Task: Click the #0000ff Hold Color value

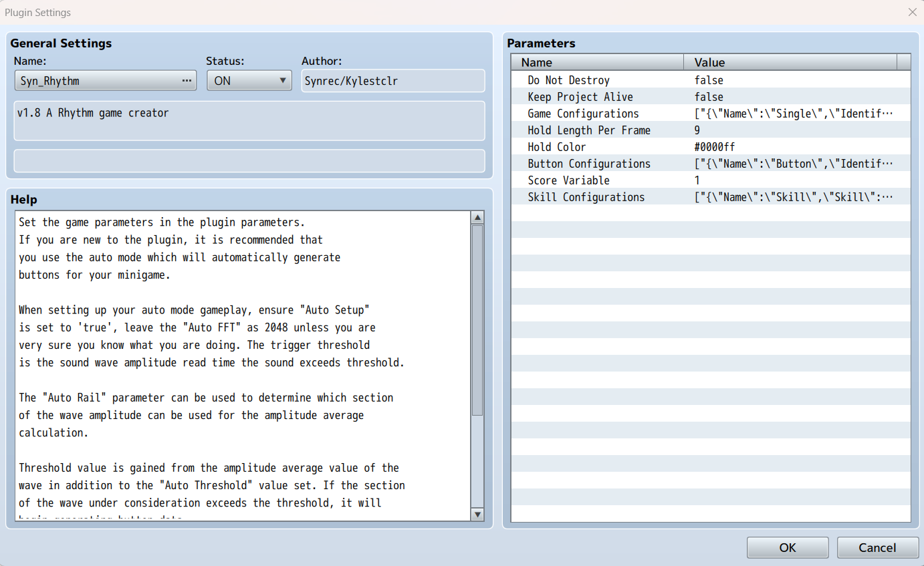Action: [715, 147]
